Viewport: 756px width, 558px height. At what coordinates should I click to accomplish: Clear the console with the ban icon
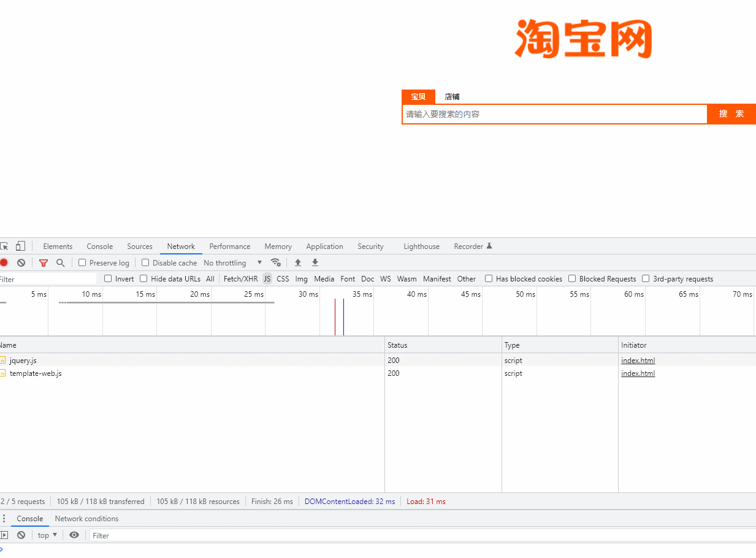[x=21, y=535]
